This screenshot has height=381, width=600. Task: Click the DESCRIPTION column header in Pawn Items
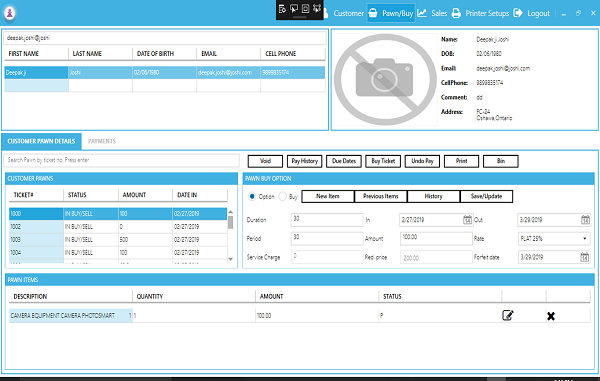71,296
